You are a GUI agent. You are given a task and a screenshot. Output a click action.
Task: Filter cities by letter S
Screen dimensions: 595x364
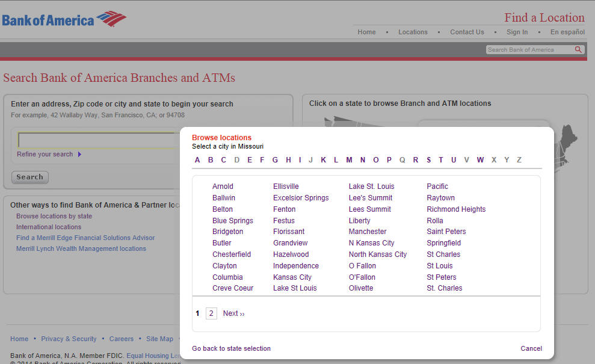429,160
